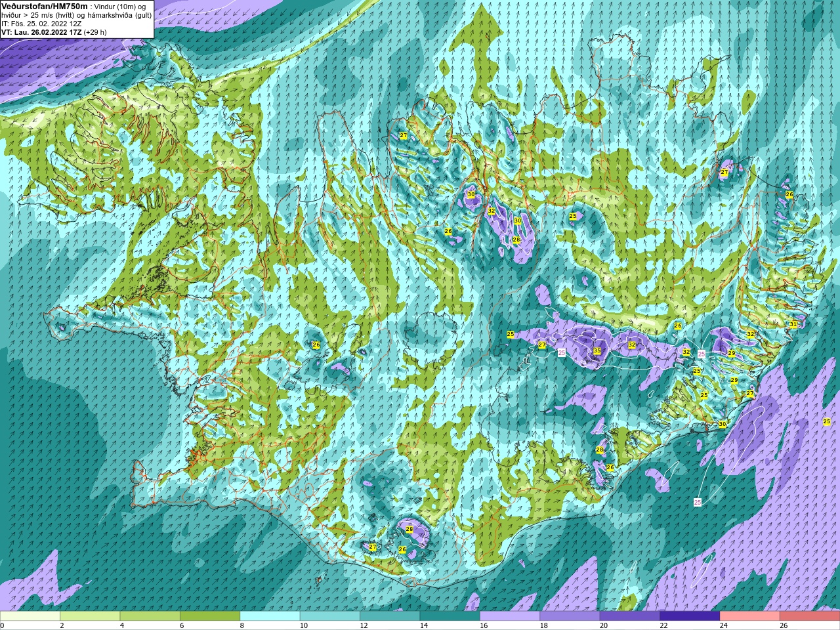Pick the 8–10 pale cyan legend swatch
Screen dimensions: 840x630
point(270,616)
